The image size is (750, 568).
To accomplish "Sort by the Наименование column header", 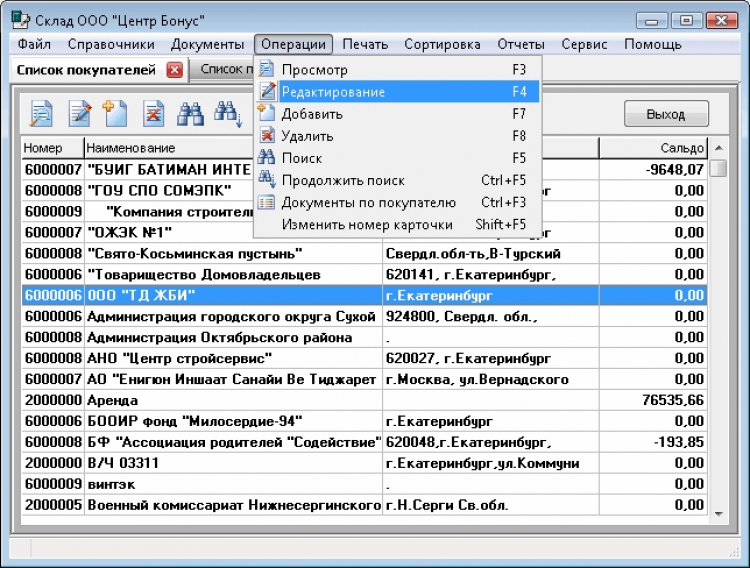I will pyautogui.click(x=168, y=148).
